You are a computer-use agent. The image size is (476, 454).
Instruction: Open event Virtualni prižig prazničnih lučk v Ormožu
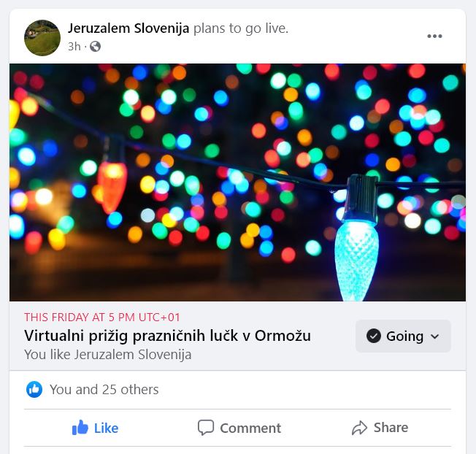[168, 336]
